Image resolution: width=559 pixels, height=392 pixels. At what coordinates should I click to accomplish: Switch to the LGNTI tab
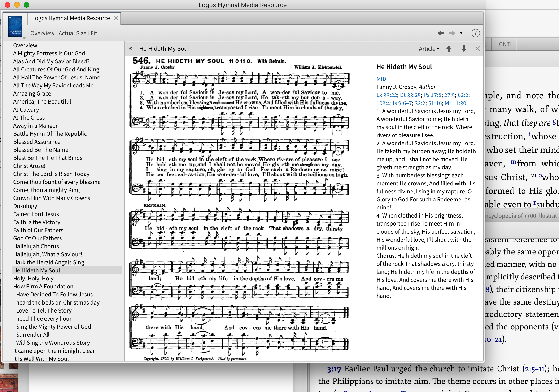point(503,44)
